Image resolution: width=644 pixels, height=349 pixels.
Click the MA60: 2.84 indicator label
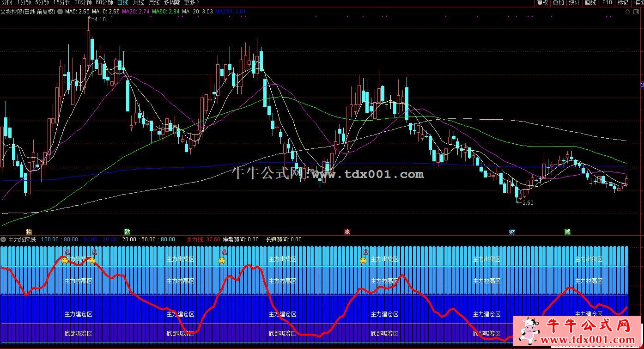tap(165, 12)
